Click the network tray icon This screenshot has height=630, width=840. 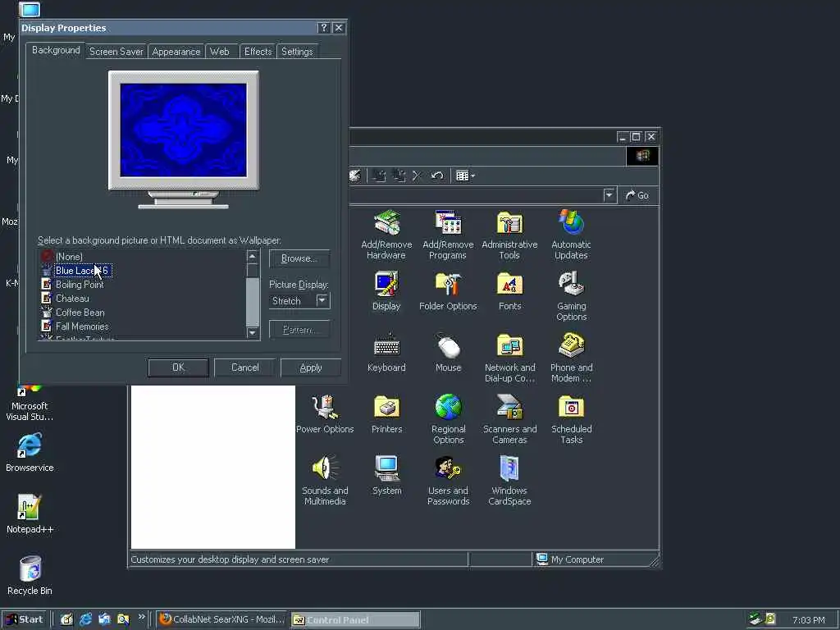point(756,619)
